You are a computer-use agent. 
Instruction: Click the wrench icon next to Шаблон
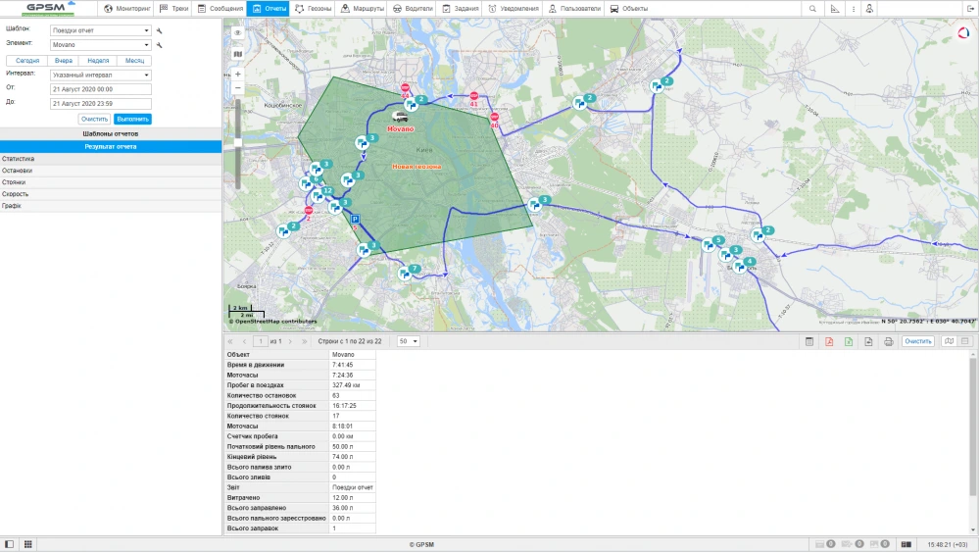pyautogui.click(x=160, y=30)
